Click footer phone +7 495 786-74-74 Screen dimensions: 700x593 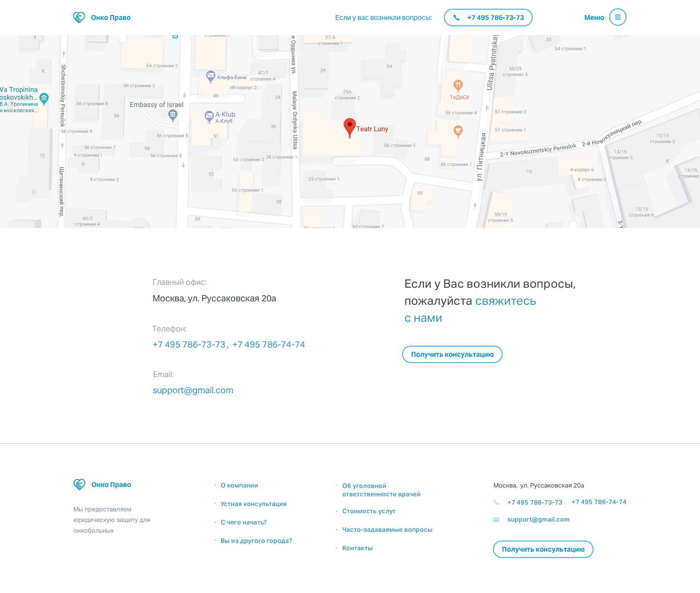[599, 502]
